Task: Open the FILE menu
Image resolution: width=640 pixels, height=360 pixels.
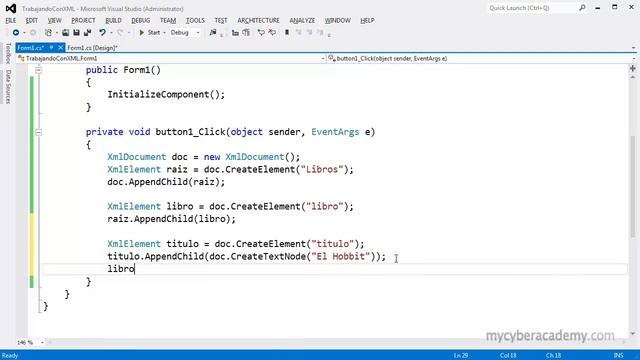Action: (11, 20)
